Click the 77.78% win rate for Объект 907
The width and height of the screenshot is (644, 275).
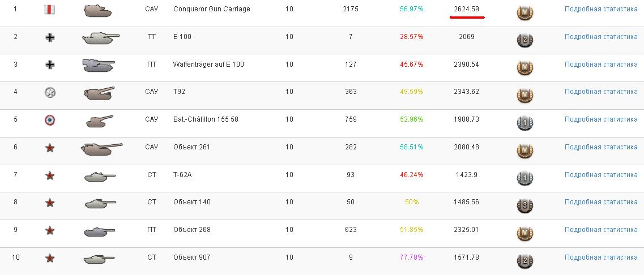[x=412, y=257]
